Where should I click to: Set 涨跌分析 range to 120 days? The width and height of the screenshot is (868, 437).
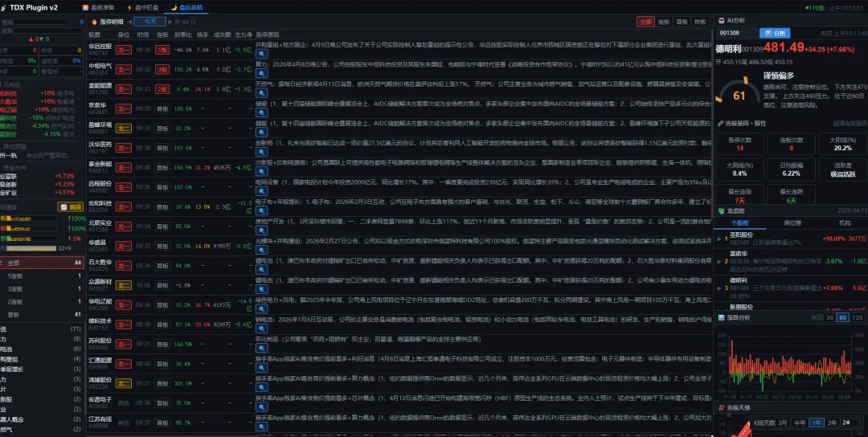coord(857,317)
